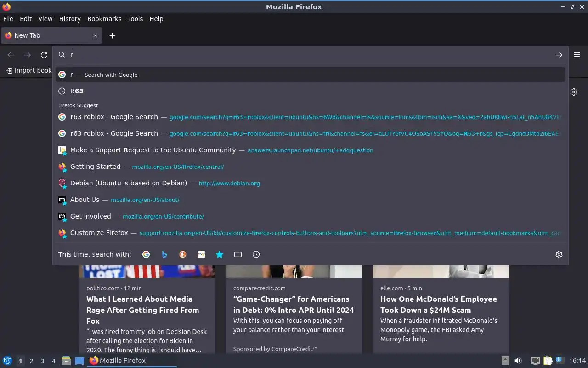Open Debian bookmark suggestion
Screen dimensions: 588x368
click(x=311, y=183)
